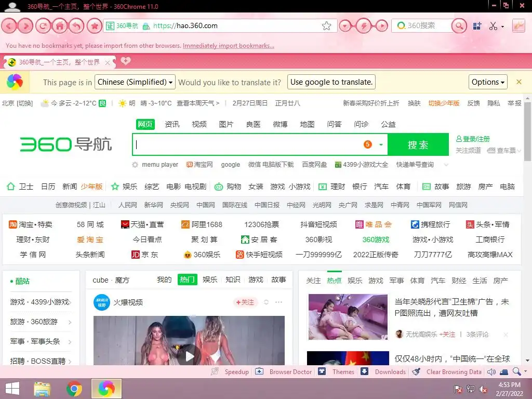Select the 网页 search tab
The image size is (532, 399).
pyautogui.click(x=145, y=124)
